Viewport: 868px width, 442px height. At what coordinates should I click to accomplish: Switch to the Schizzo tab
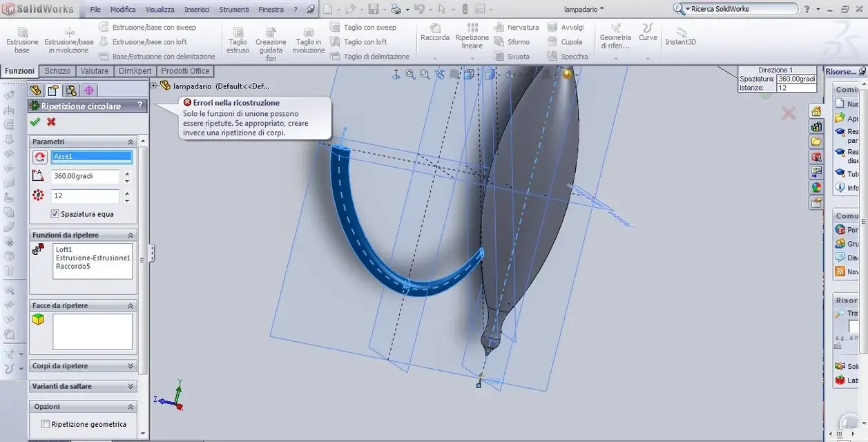[x=57, y=71]
